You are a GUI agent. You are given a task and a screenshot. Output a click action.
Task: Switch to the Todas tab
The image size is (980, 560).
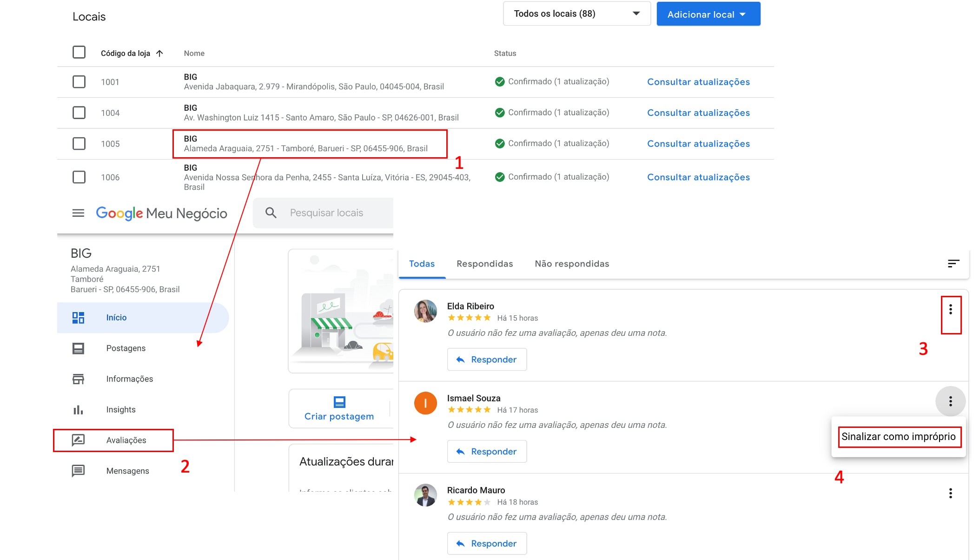click(422, 264)
